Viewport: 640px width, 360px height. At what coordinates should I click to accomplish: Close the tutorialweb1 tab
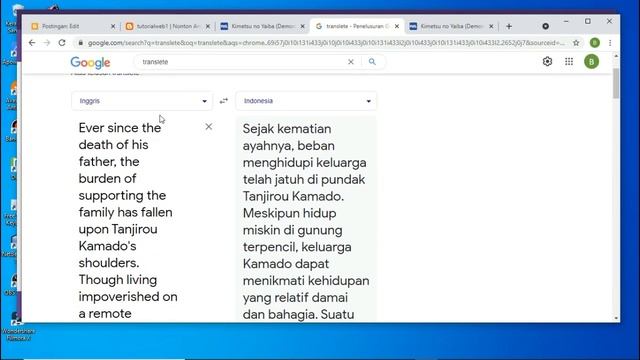point(208,26)
